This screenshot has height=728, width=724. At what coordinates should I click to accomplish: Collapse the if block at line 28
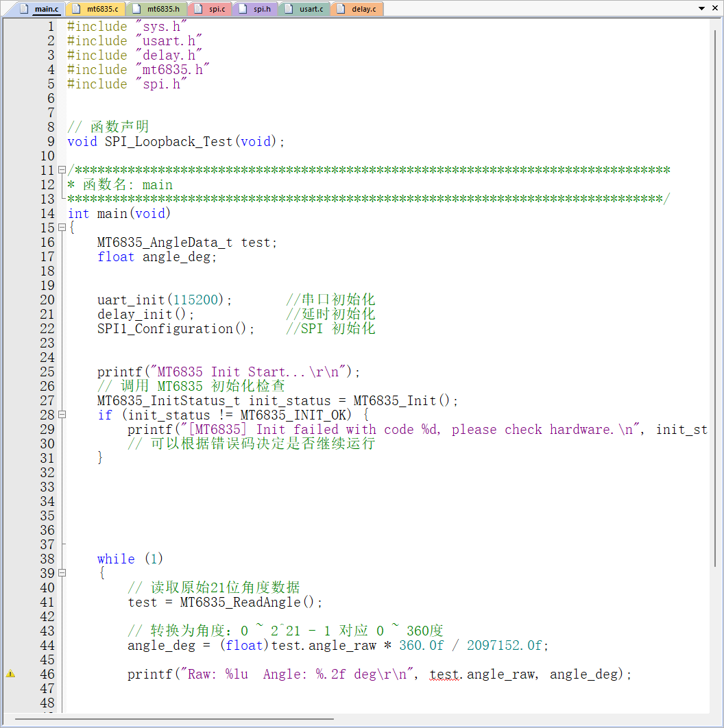click(62, 415)
